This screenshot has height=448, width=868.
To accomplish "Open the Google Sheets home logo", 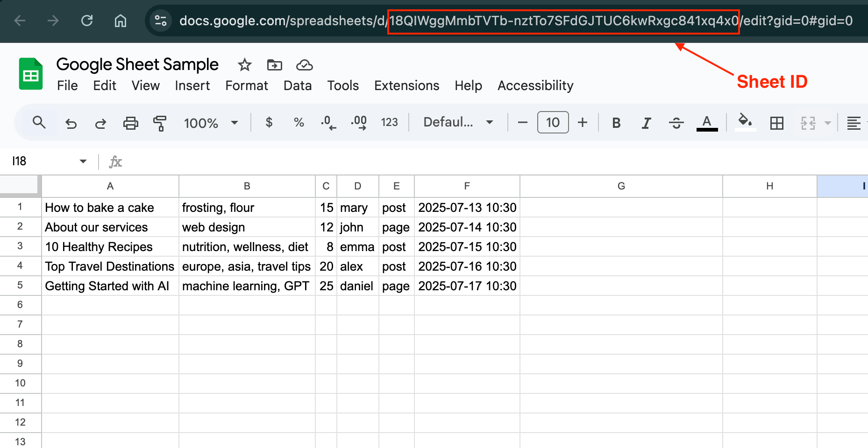I will tap(31, 74).
